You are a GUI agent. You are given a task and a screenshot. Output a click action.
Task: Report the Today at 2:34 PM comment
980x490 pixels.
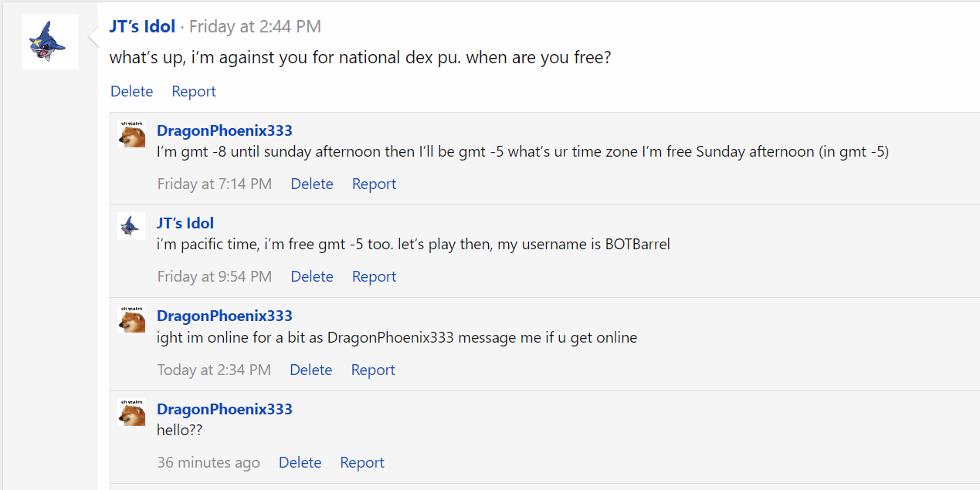373,370
